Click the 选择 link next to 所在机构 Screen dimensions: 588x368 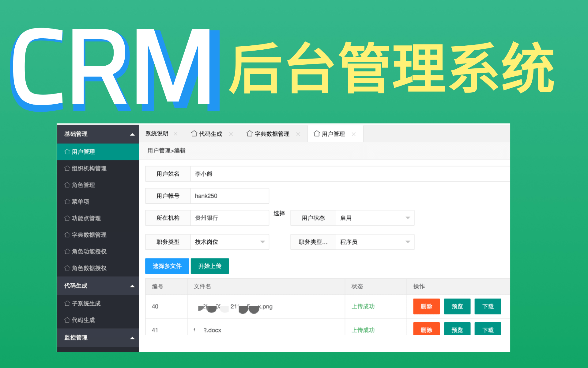[279, 213]
